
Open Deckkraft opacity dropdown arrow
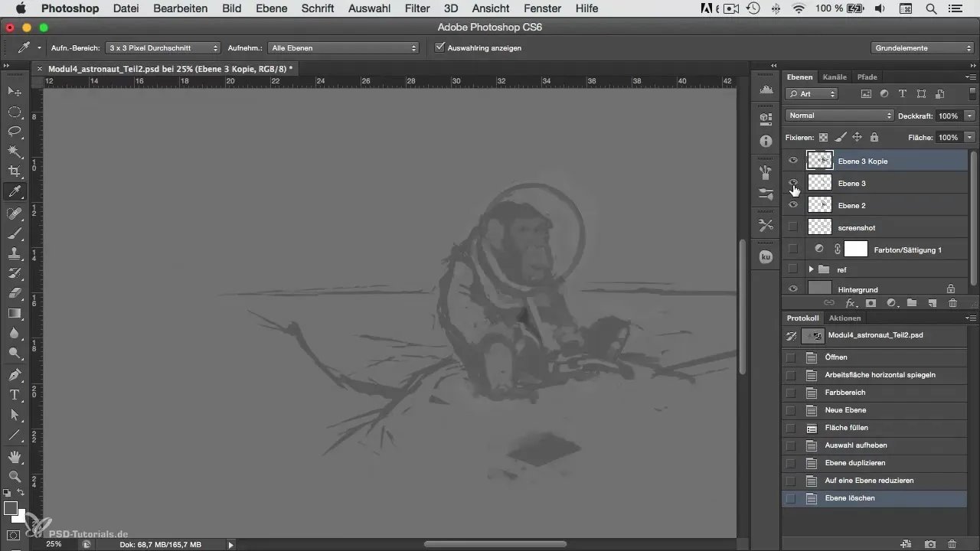pos(970,116)
